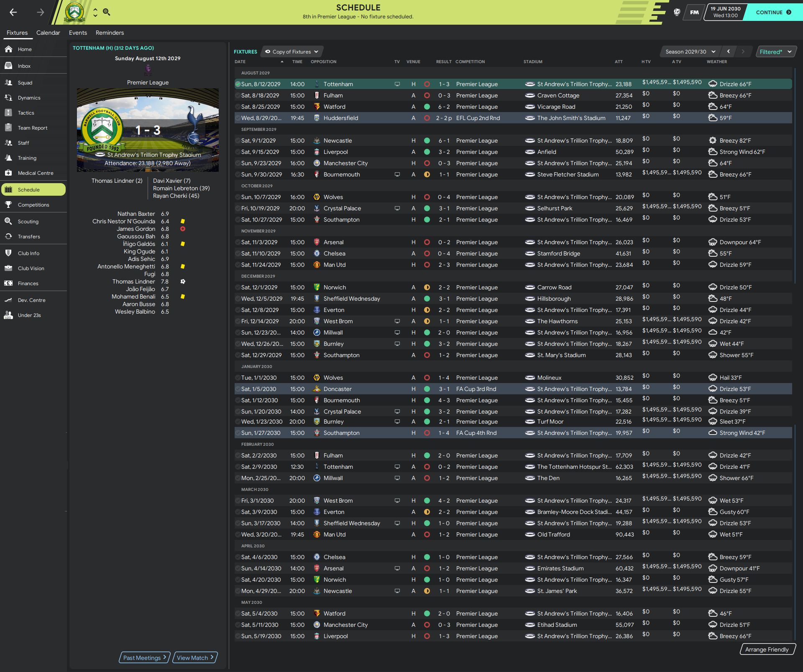Go back with the left arrow icon
This screenshot has width=803, height=672.
point(13,12)
